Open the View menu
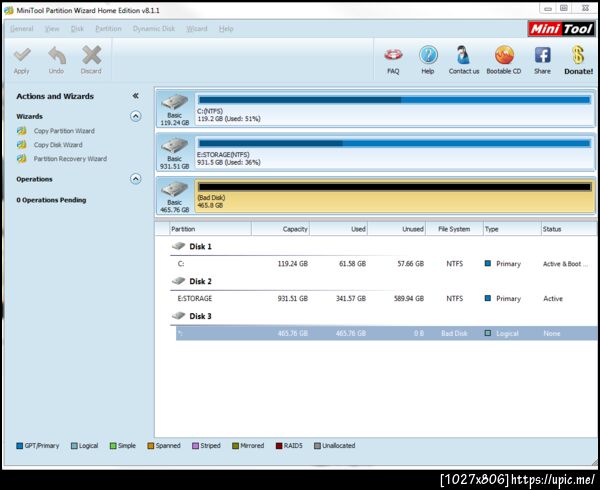This screenshot has height=490, width=600. point(52,29)
